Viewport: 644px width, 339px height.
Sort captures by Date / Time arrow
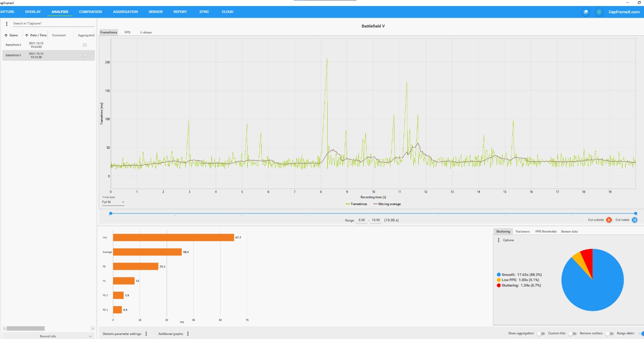27,35
